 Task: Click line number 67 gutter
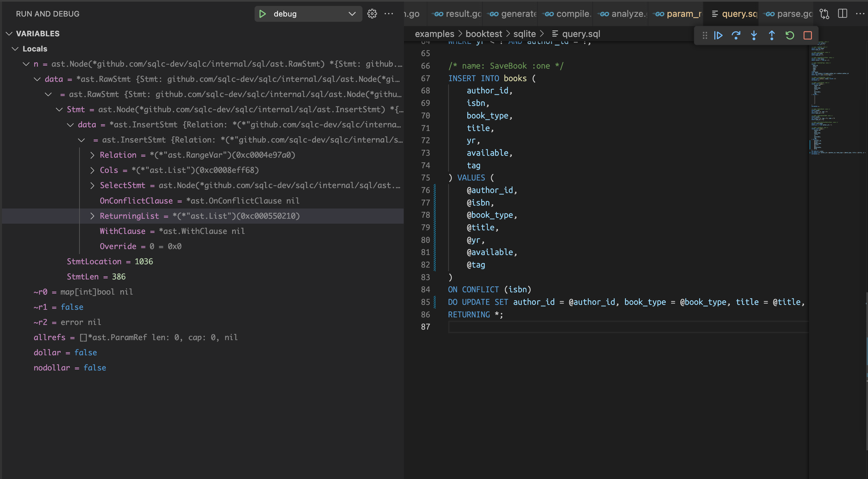(425, 79)
